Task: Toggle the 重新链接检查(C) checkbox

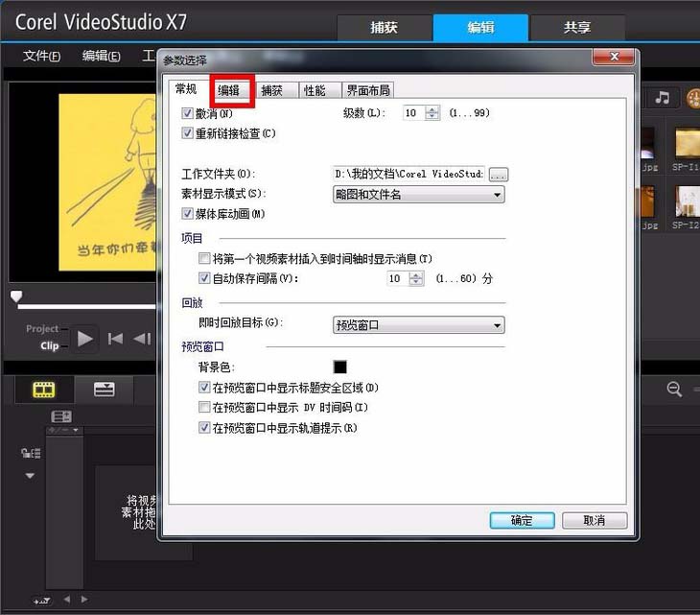Action: 187,133
